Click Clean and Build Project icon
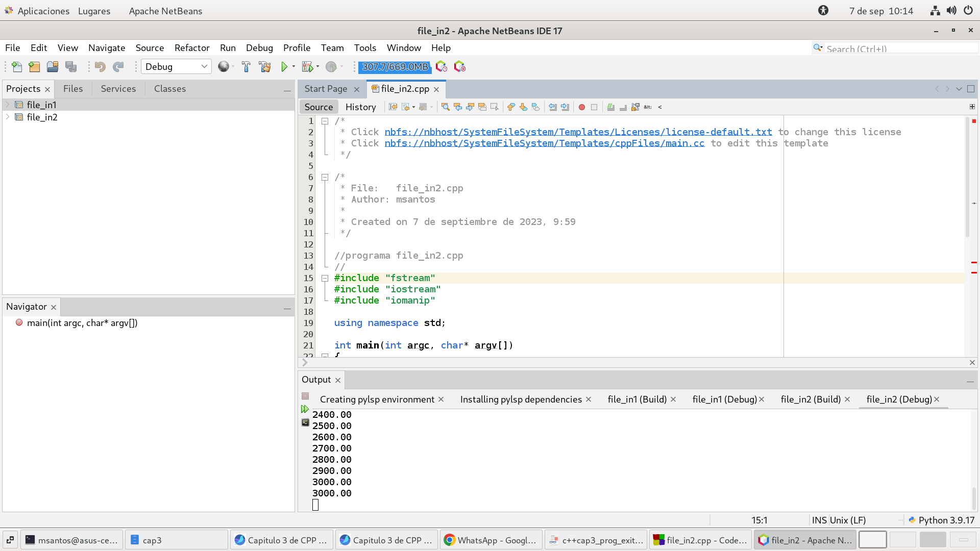The height and width of the screenshot is (551, 980). [x=264, y=67]
